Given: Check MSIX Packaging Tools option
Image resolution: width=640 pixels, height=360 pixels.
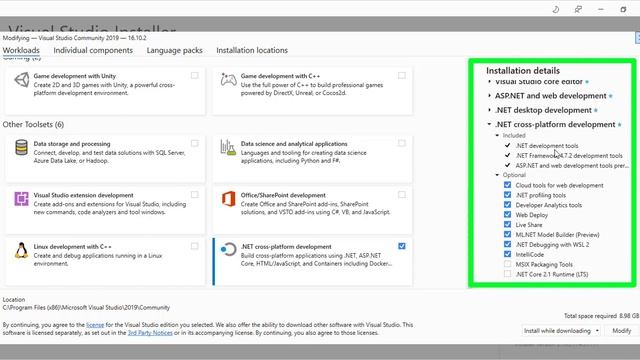Looking at the screenshot, I should [507, 264].
